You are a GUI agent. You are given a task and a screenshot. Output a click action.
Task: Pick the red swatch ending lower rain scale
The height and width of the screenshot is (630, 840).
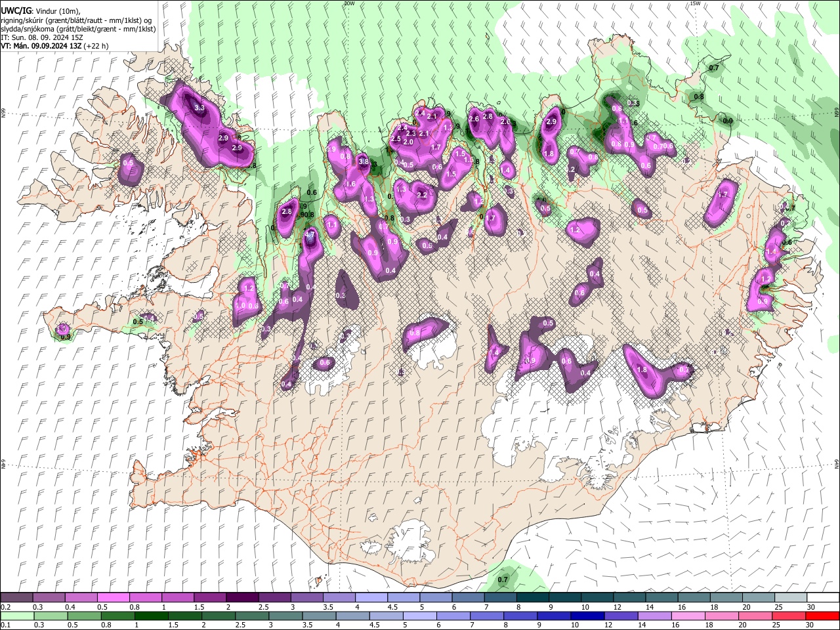tap(822, 616)
